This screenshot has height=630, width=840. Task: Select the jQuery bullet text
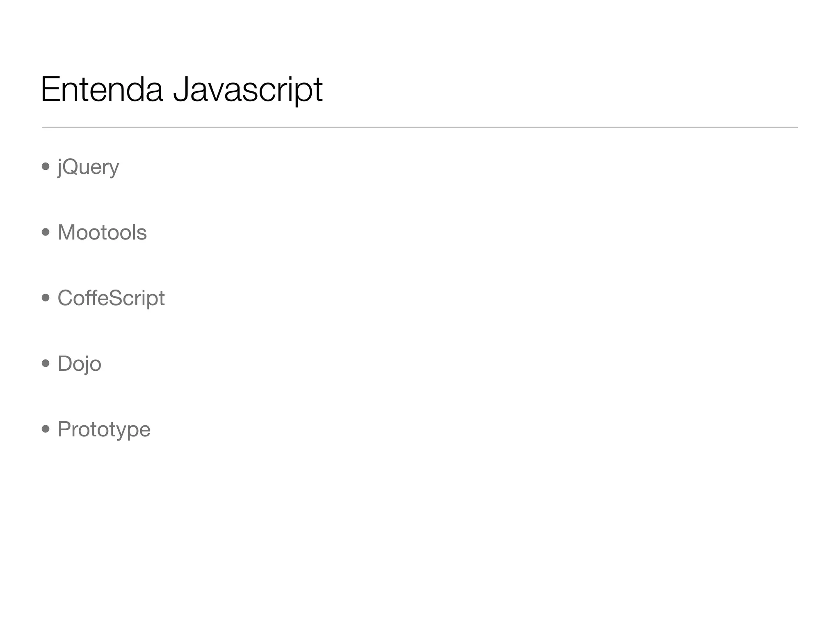(88, 167)
